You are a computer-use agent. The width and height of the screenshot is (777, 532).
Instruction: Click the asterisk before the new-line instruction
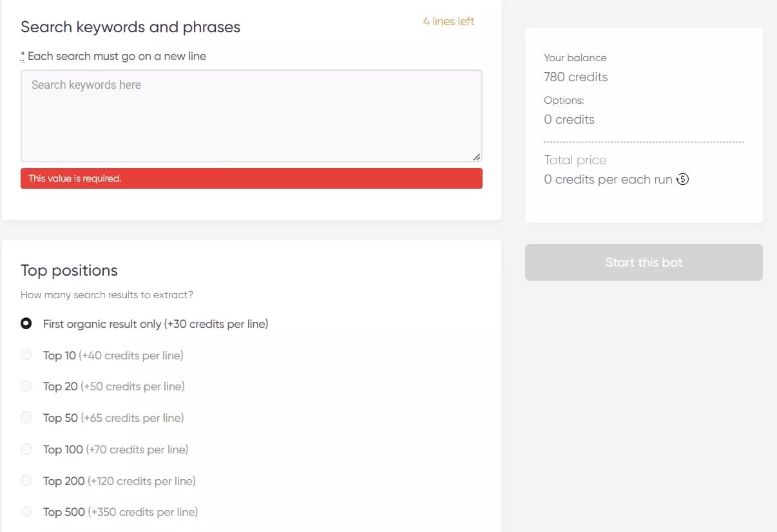(x=22, y=55)
